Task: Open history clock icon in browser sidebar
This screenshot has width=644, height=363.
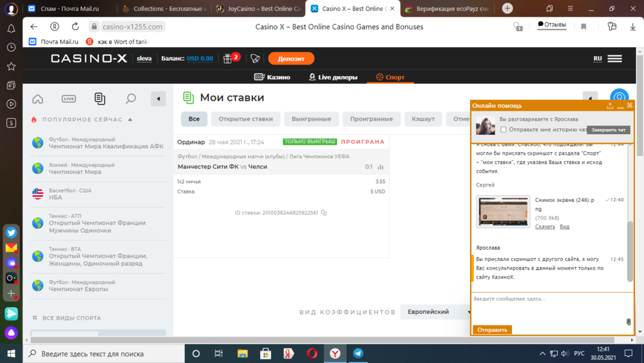Action: (11, 47)
